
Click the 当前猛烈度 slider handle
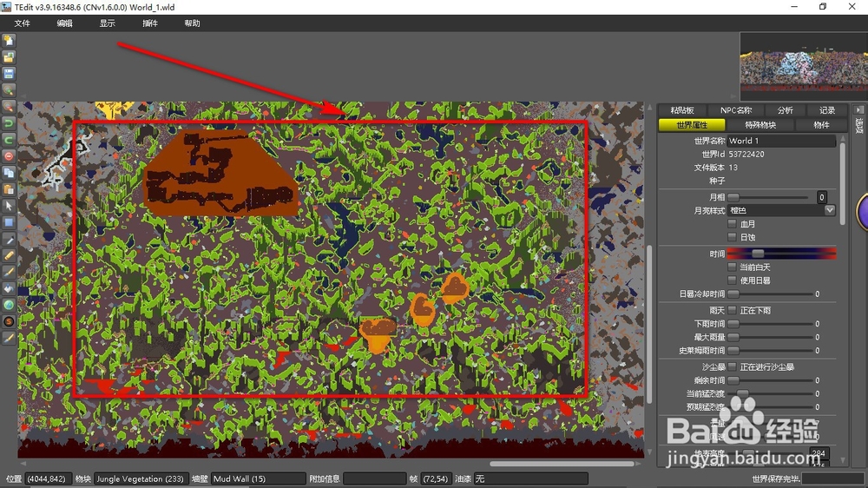point(742,393)
